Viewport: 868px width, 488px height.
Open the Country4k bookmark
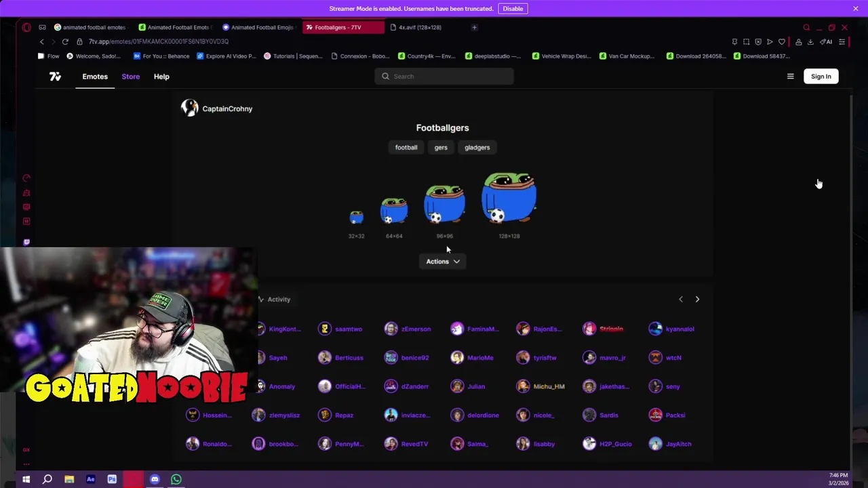(427, 56)
